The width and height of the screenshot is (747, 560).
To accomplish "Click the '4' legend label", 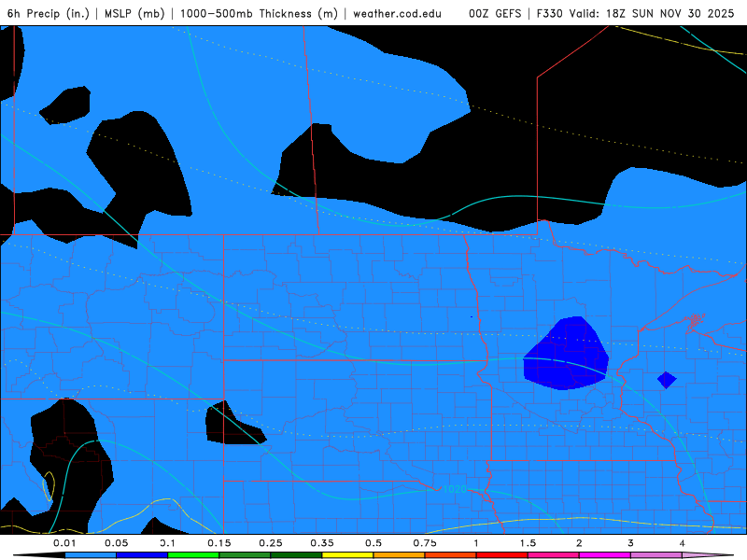I will (x=683, y=543).
